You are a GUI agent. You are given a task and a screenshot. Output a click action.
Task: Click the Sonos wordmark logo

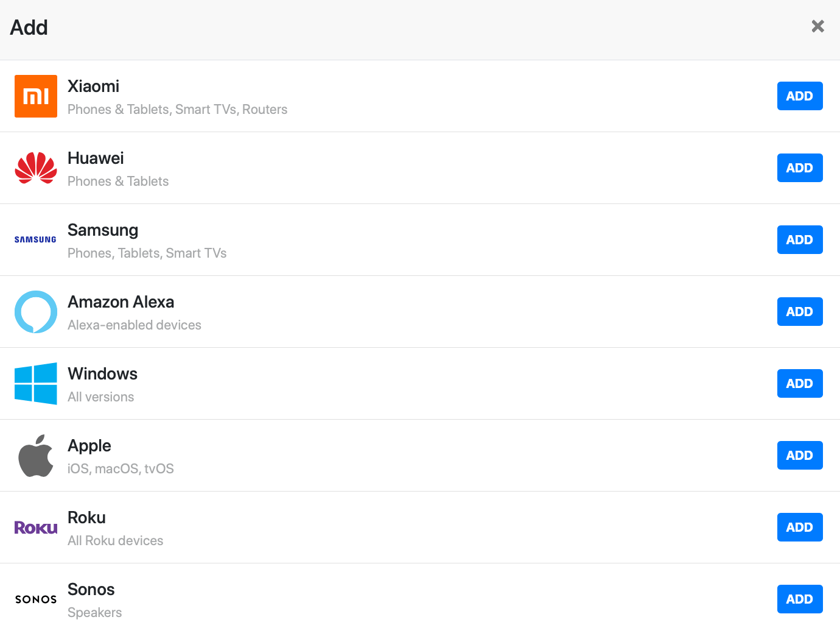(36, 599)
